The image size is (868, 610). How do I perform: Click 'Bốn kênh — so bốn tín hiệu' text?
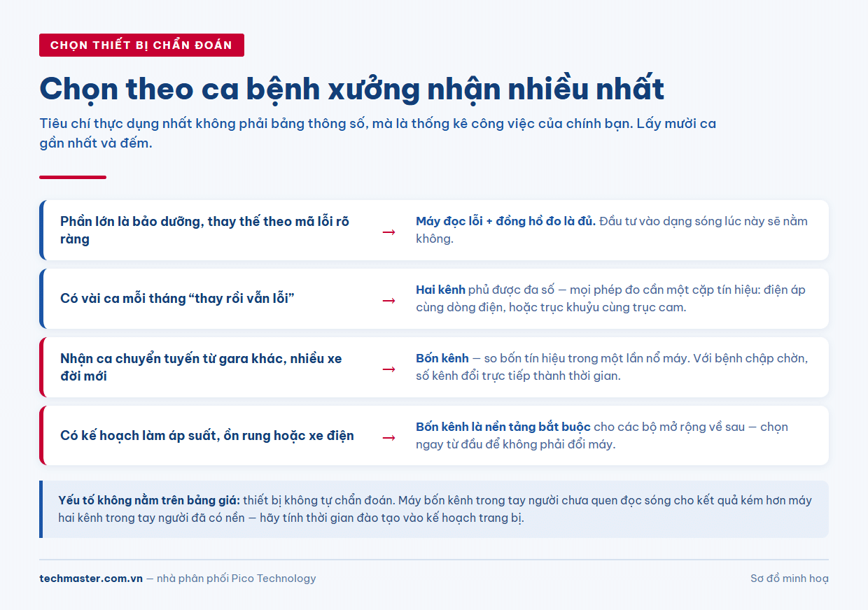click(x=612, y=367)
